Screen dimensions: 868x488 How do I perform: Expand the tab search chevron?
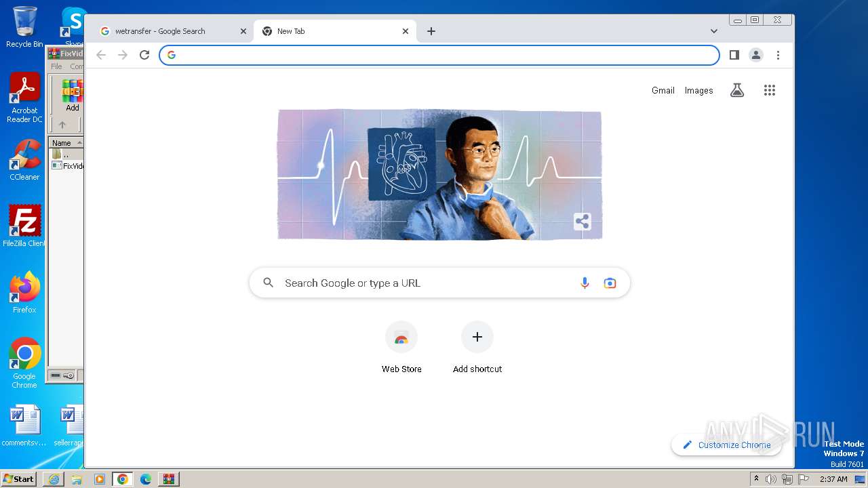pos(713,31)
